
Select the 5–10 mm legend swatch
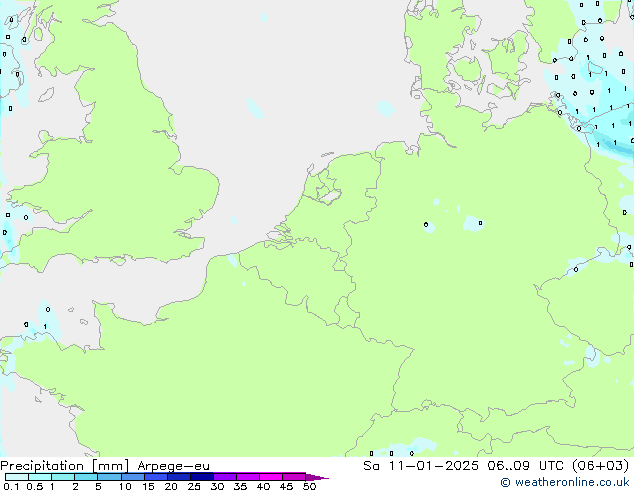point(109,477)
